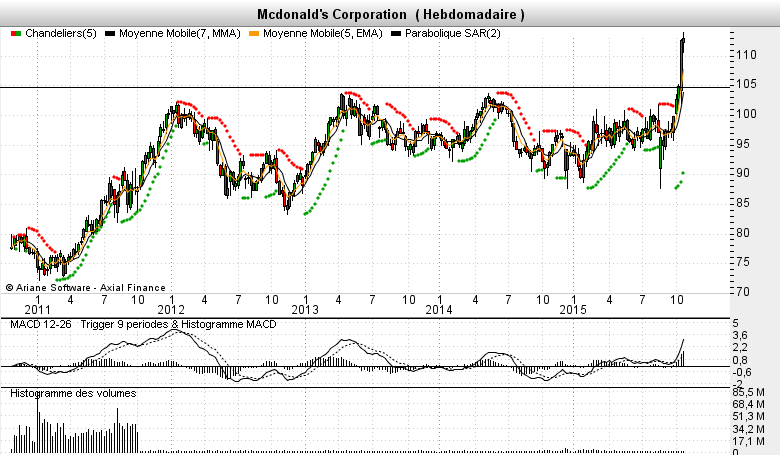The image size is (780, 455).
Task: Click the Parabolique SAR(2) legend swatch
Action: pos(396,33)
